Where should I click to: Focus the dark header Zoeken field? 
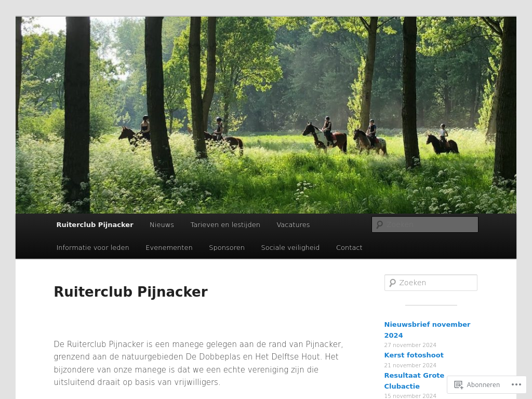click(425, 224)
